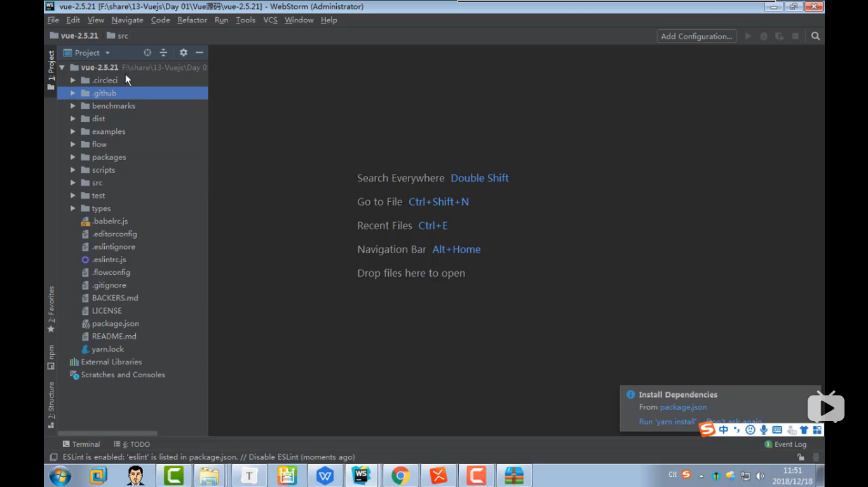This screenshot has height=487, width=868.
Task: Expand the .github folder arrow
Action: (x=73, y=93)
